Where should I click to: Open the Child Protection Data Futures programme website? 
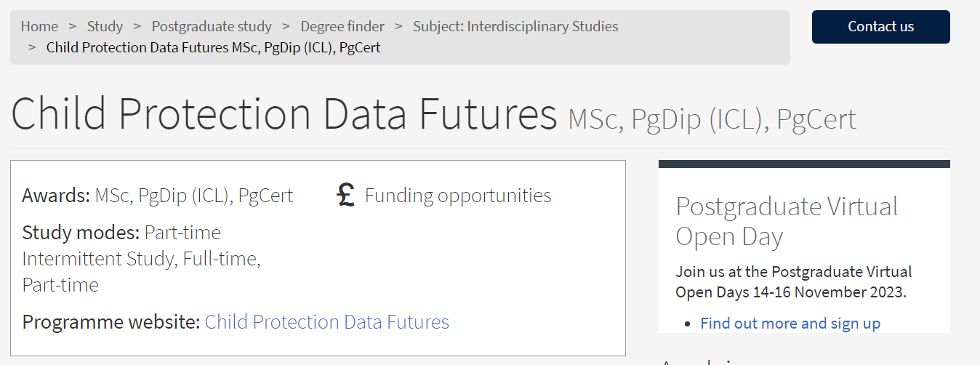(x=327, y=322)
